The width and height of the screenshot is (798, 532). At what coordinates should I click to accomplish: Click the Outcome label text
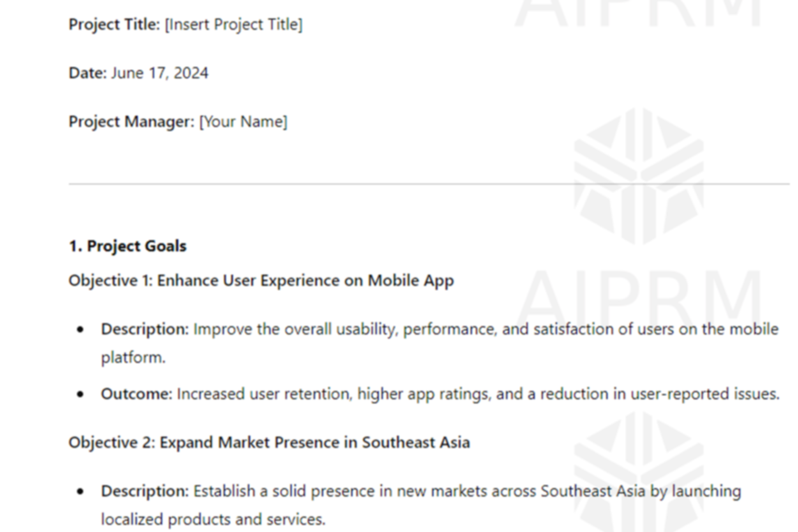click(136, 394)
